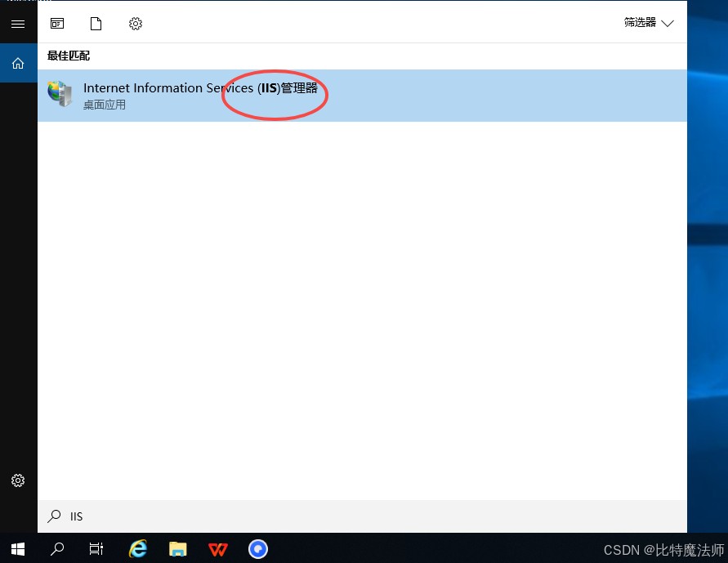728x563 pixels.
Task: Open the hamburger menu in search panel
Action: (x=18, y=25)
